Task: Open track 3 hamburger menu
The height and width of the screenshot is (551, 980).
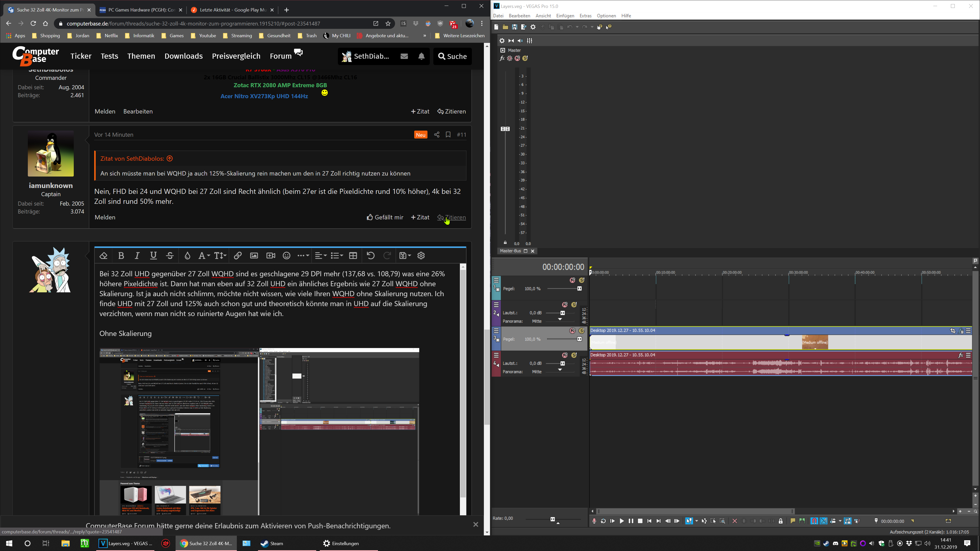Action: 496,331
